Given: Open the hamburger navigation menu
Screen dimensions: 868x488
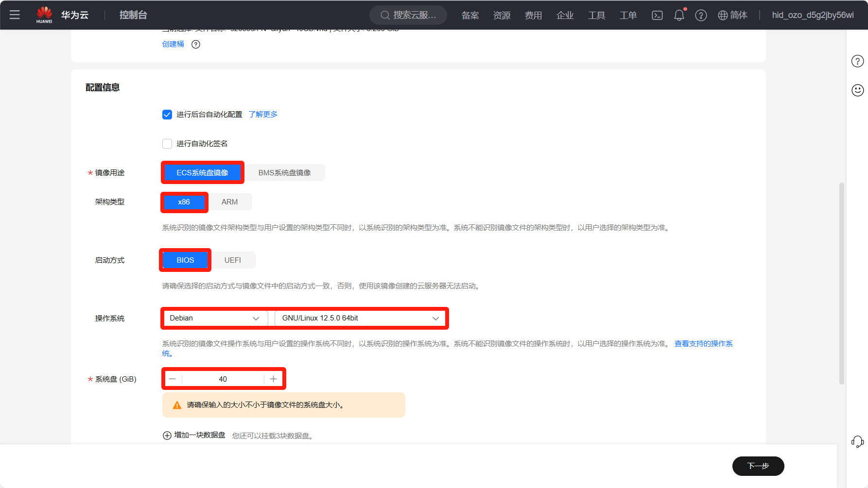Looking at the screenshot, I should coord(15,15).
